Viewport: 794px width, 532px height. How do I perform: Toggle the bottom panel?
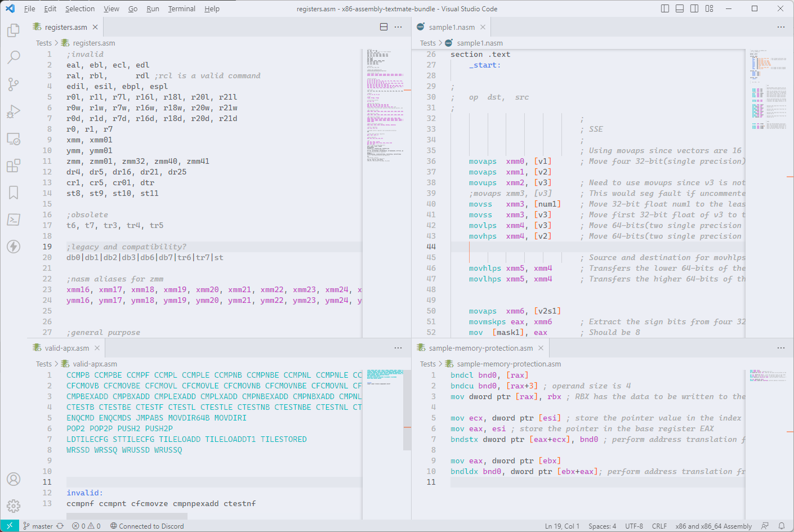click(x=680, y=8)
